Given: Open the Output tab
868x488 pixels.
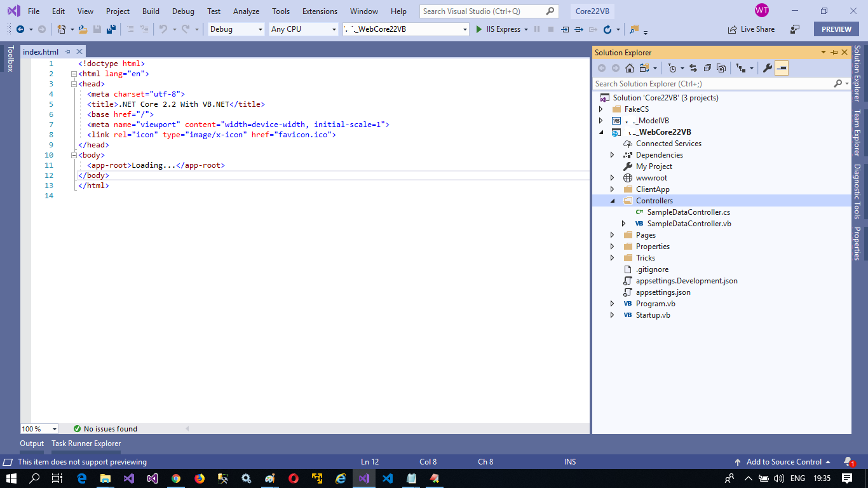Looking at the screenshot, I should [32, 444].
